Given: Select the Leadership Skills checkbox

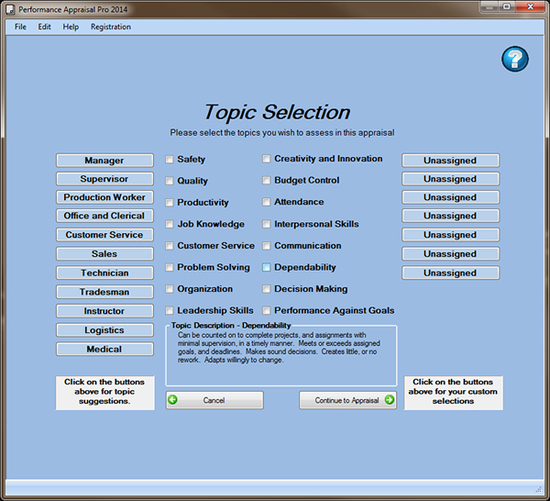Looking at the screenshot, I should [x=169, y=310].
